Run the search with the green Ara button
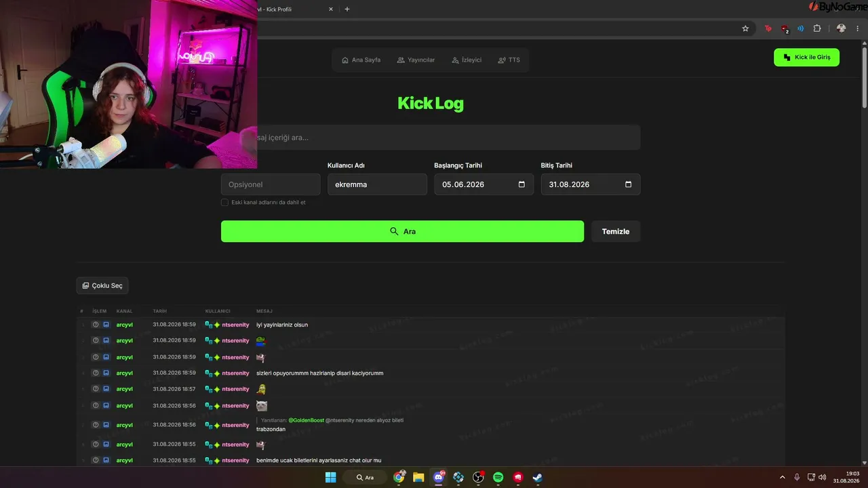Image resolution: width=868 pixels, height=488 pixels. coord(402,231)
